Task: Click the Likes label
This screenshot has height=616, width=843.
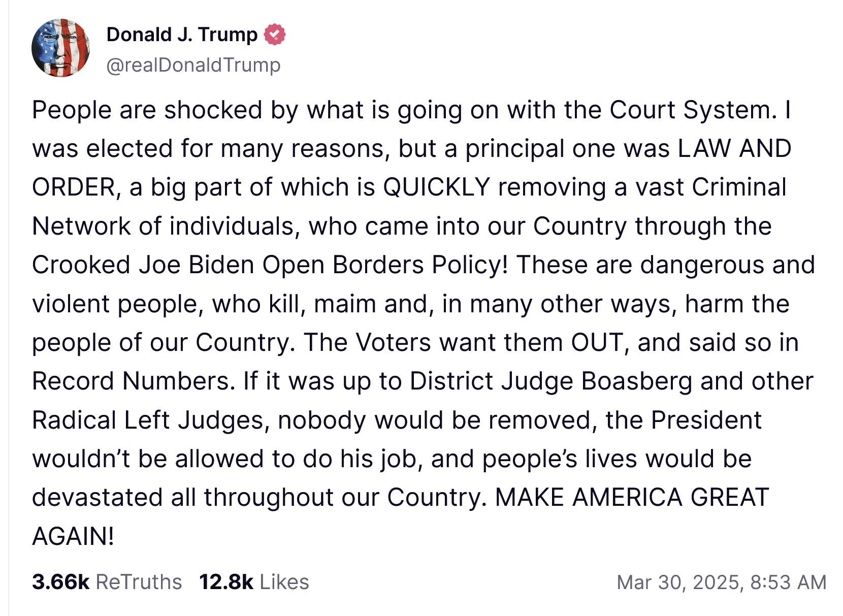Action: (284, 582)
